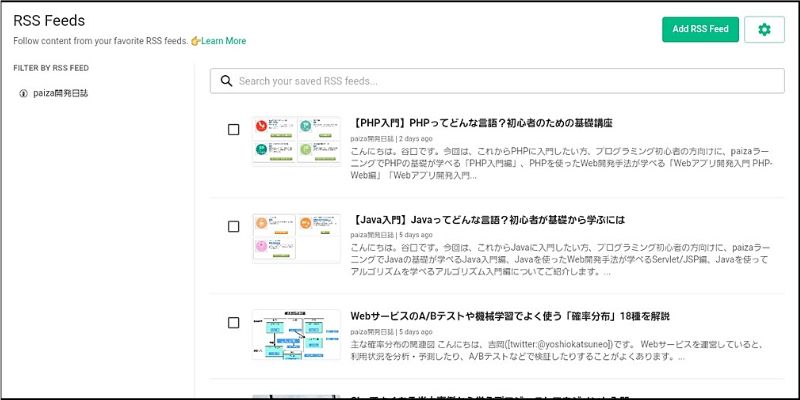Viewport: 800px width, 400px height.
Task: Click the summary starting 主な確率分布の関連図
Action: [x=557, y=351]
